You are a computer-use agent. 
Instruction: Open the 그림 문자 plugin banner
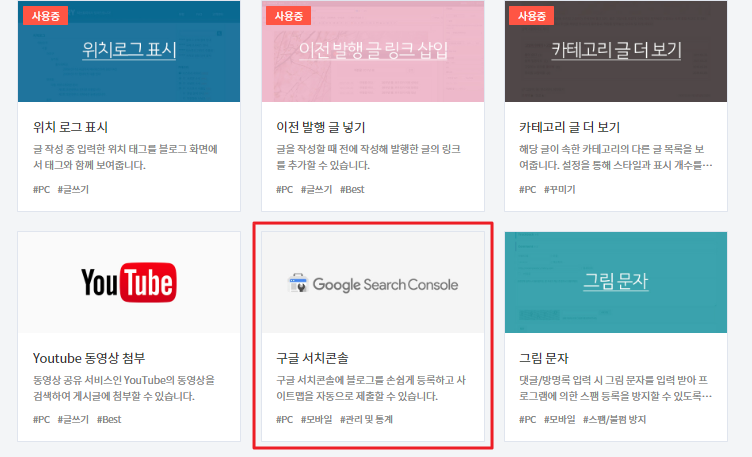point(616,282)
